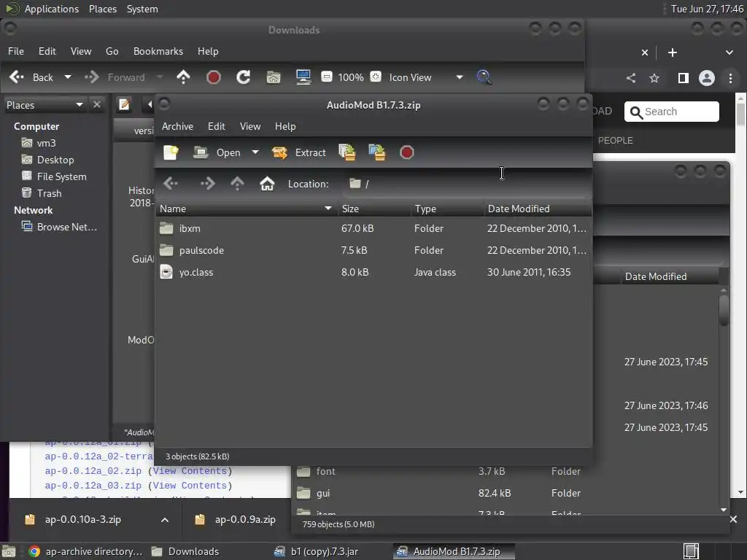The width and height of the screenshot is (747, 560).
Task: Reload the Downloads folder view
Action: tap(244, 77)
